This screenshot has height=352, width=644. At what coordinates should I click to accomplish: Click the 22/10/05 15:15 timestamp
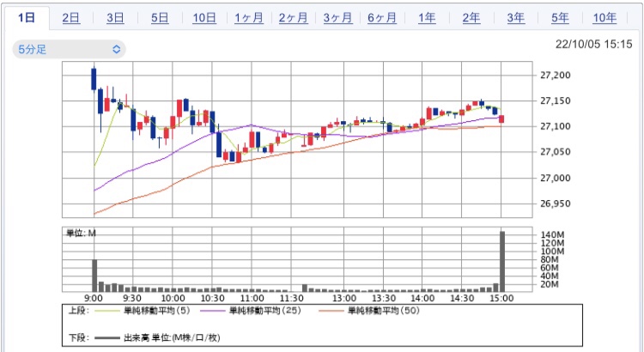pyautogui.click(x=594, y=45)
